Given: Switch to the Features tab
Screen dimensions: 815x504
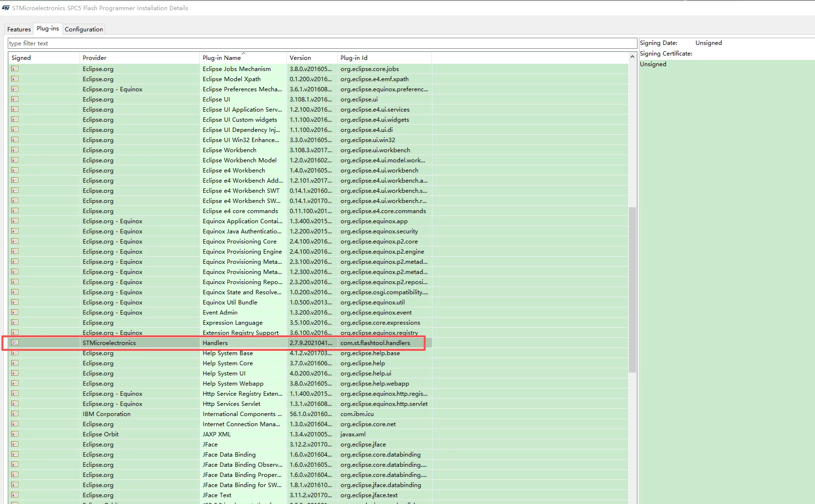Looking at the screenshot, I should point(19,29).
